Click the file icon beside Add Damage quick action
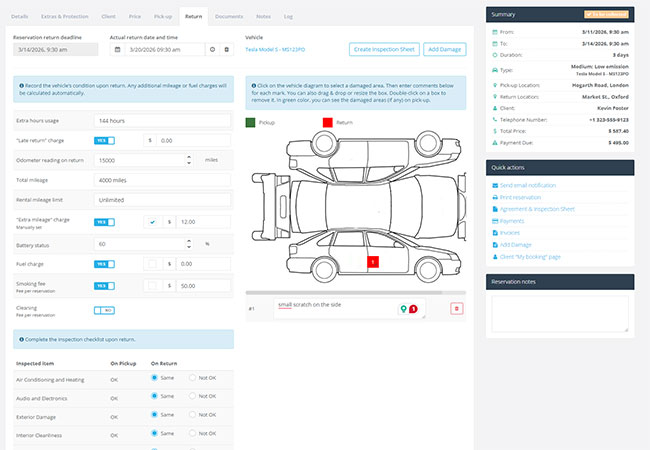650x450 pixels. point(495,245)
